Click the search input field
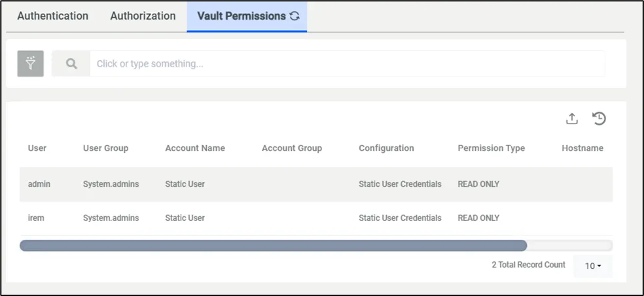The height and width of the screenshot is (296, 644). coord(347,63)
